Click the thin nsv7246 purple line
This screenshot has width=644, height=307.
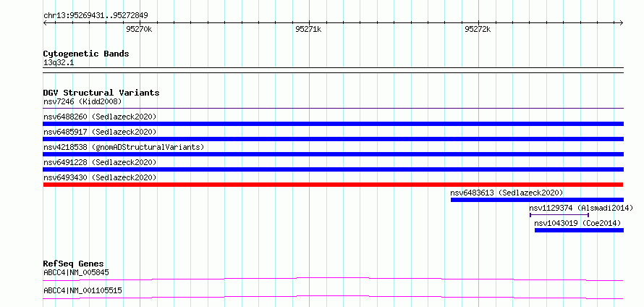tap(333, 109)
